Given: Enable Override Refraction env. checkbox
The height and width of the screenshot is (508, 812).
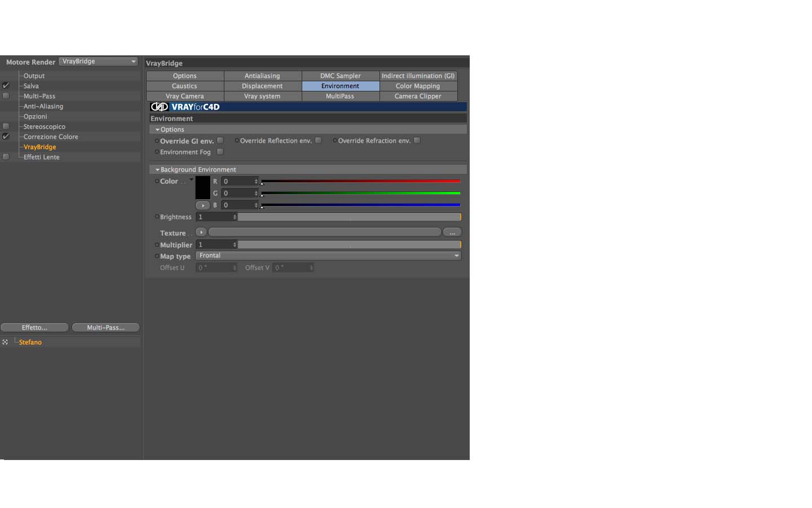Looking at the screenshot, I should tap(417, 141).
